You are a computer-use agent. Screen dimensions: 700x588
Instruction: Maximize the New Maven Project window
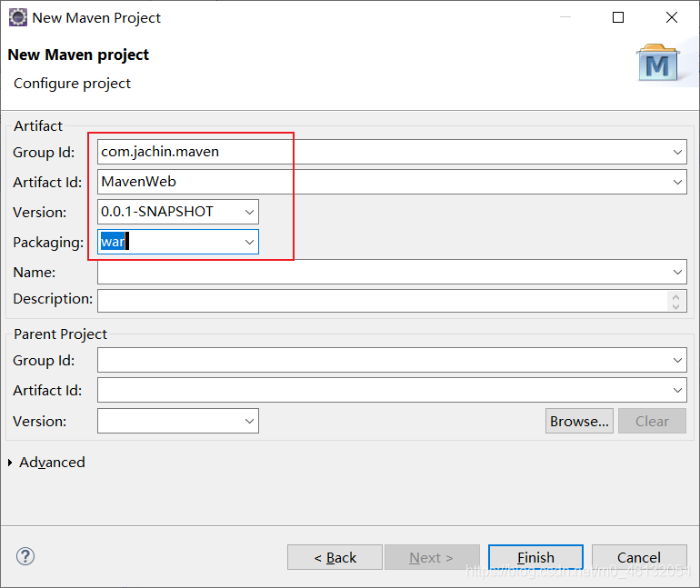tap(618, 17)
